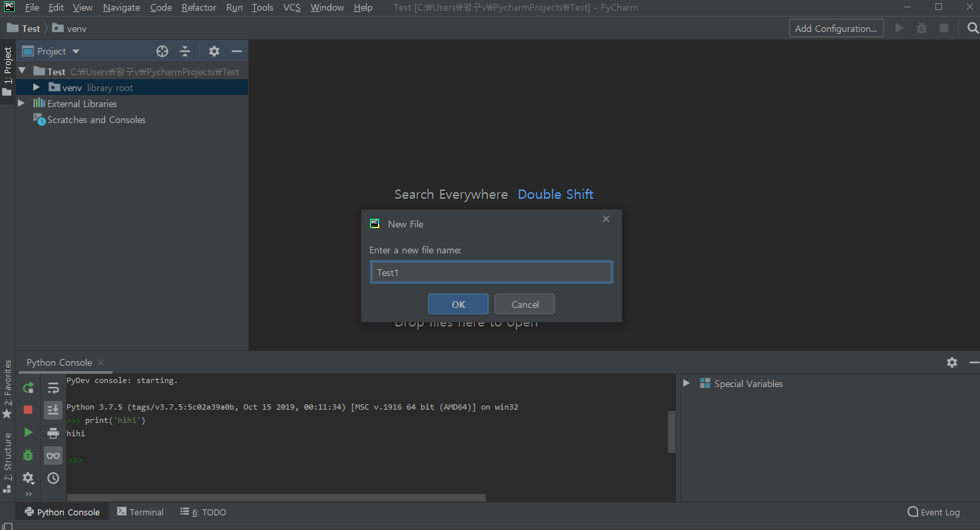Hide Python Console panel minus icon
980x530 pixels.
[x=974, y=362]
